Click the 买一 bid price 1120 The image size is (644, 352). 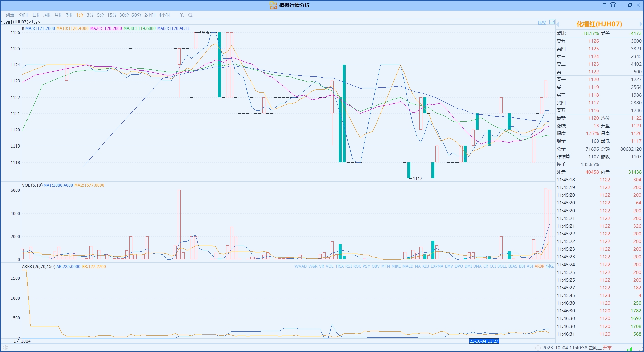click(x=594, y=79)
